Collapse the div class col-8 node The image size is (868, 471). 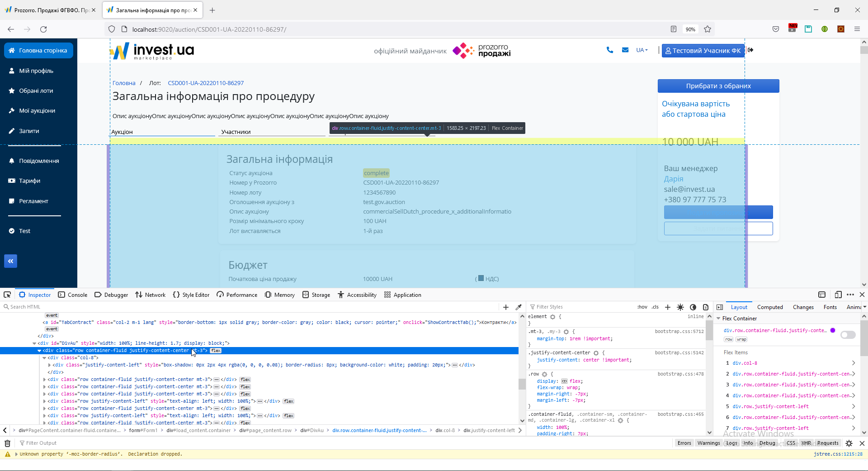[44, 358]
